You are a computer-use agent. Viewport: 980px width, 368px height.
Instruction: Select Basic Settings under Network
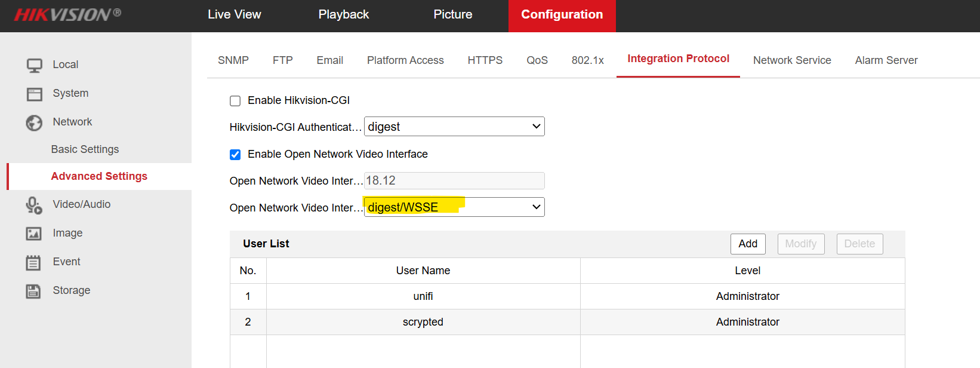[x=85, y=149]
